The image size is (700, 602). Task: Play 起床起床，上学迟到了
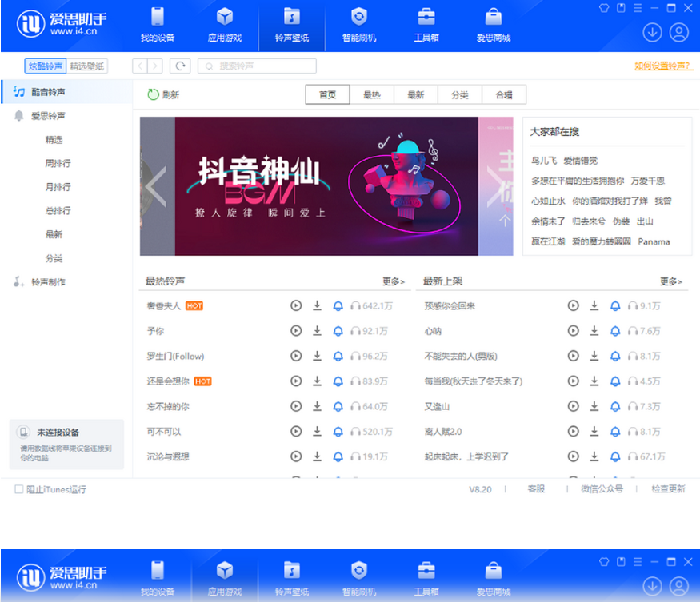[574, 456]
